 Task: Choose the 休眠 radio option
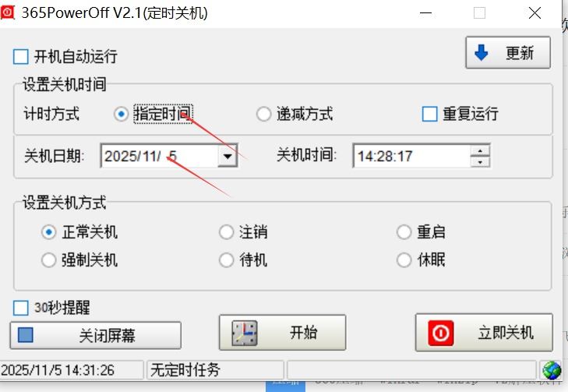404,260
